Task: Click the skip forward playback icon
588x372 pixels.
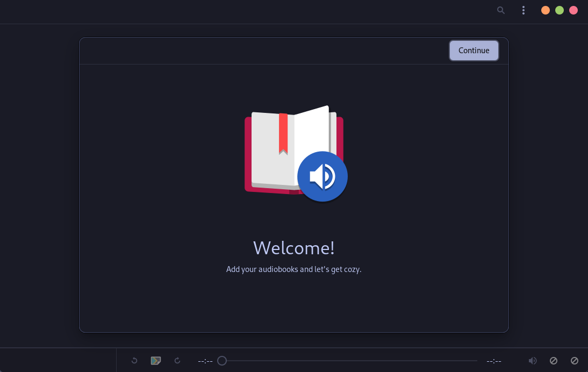Action: point(177,361)
